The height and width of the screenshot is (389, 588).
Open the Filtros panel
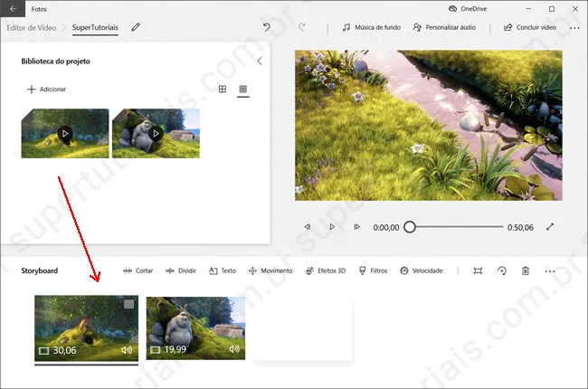pyautogui.click(x=373, y=270)
